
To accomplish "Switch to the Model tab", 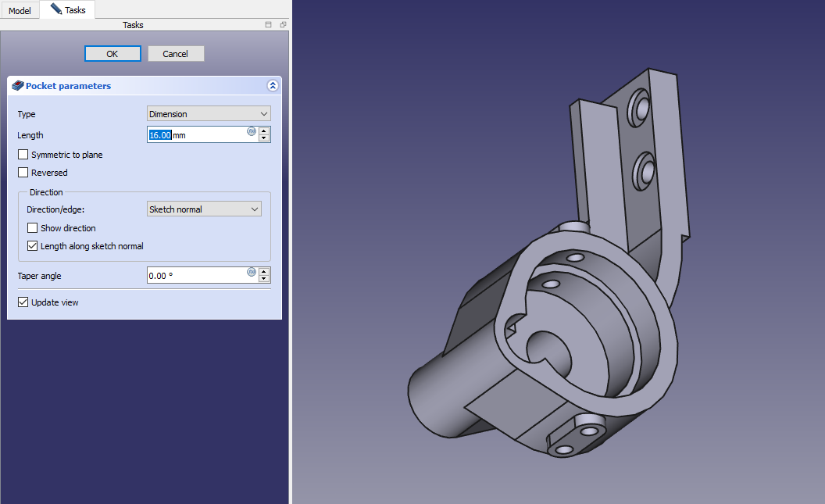I will [x=20, y=11].
